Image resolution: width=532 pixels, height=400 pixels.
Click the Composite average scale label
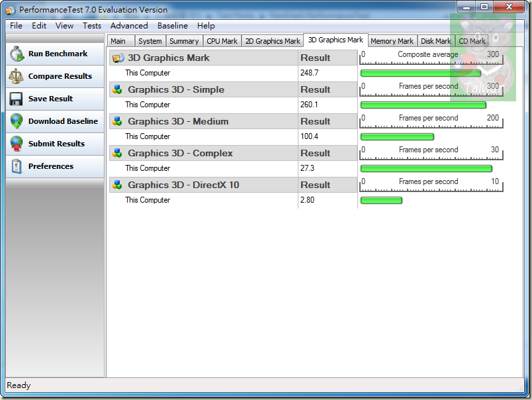(428, 54)
